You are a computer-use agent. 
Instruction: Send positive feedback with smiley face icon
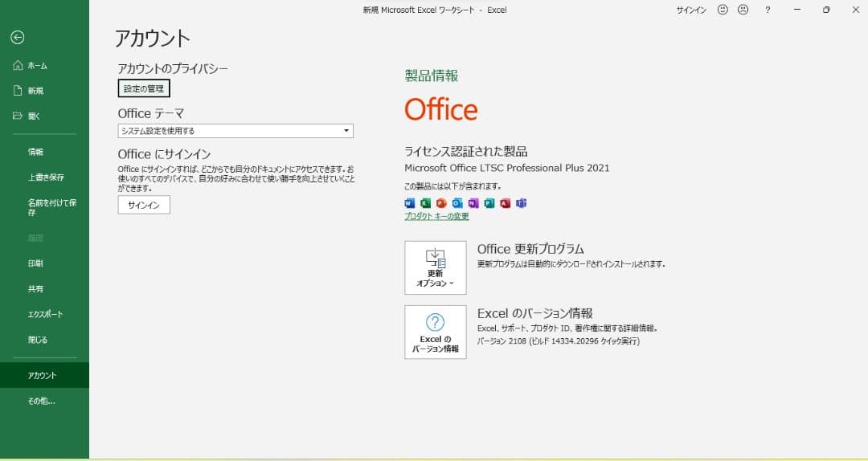tap(723, 10)
